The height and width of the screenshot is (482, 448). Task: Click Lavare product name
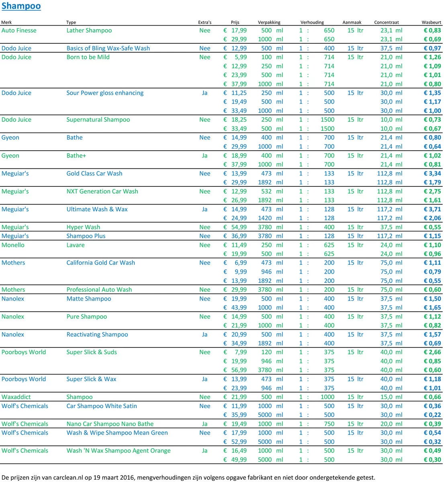(x=76, y=245)
